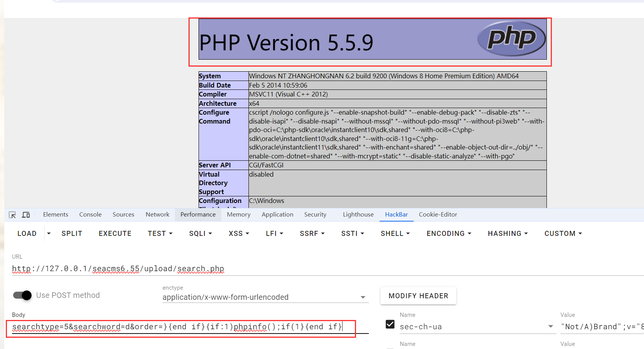This screenshot has height=349, width=644.
Task: Click the Windows NT ZHANGHONGNAN system value
Action: point(384,76)
